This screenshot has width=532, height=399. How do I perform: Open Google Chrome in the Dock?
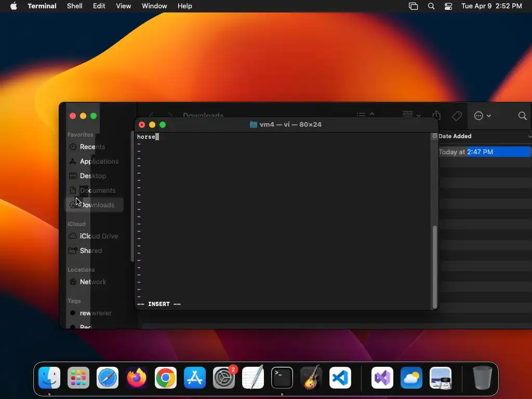click(166, 378)
